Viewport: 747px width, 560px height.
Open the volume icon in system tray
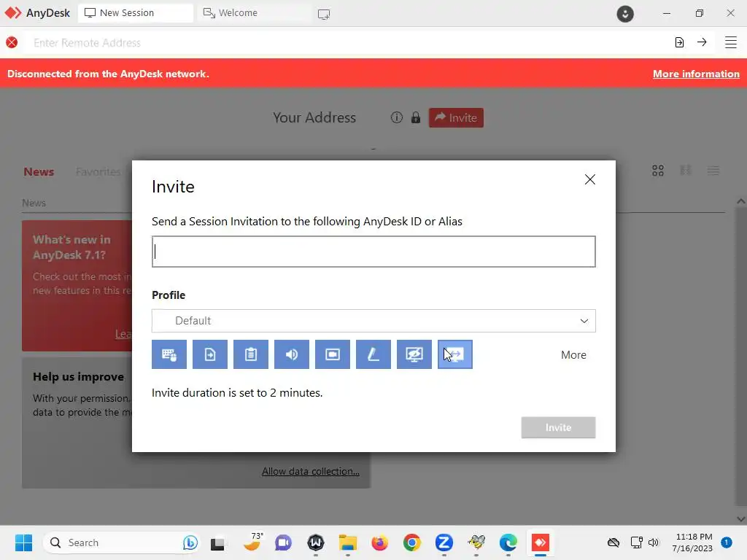tap(654, 542)
